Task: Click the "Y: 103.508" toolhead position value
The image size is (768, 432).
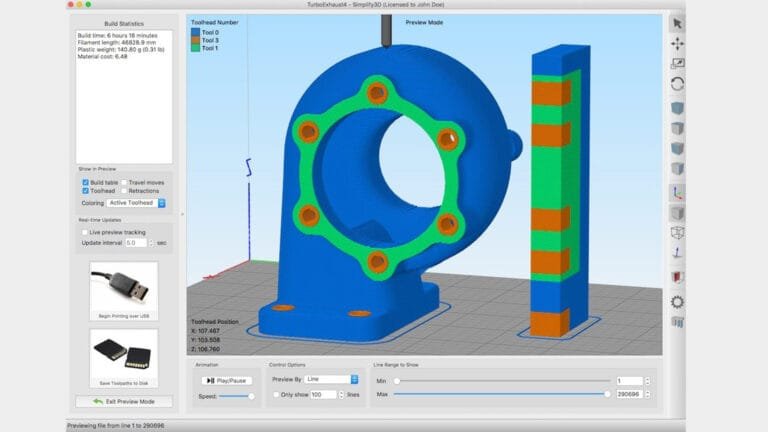Action: [x=205, y=340]
